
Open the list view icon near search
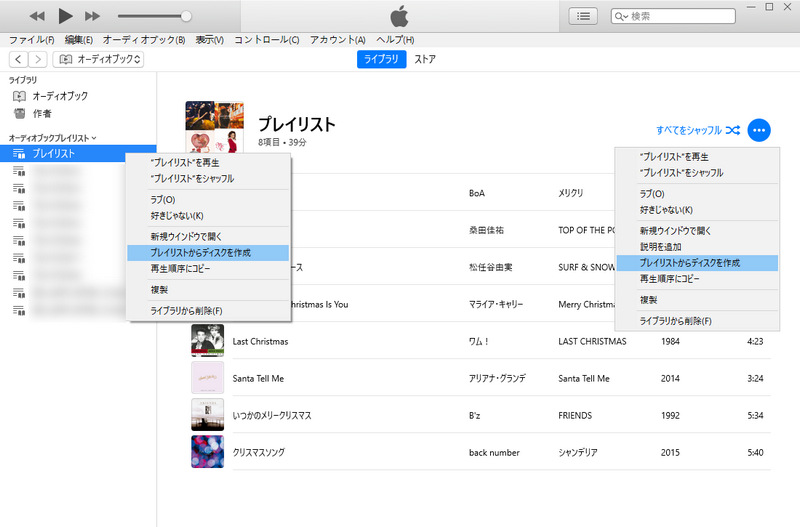pyautogui.click(x=583, y=16)
